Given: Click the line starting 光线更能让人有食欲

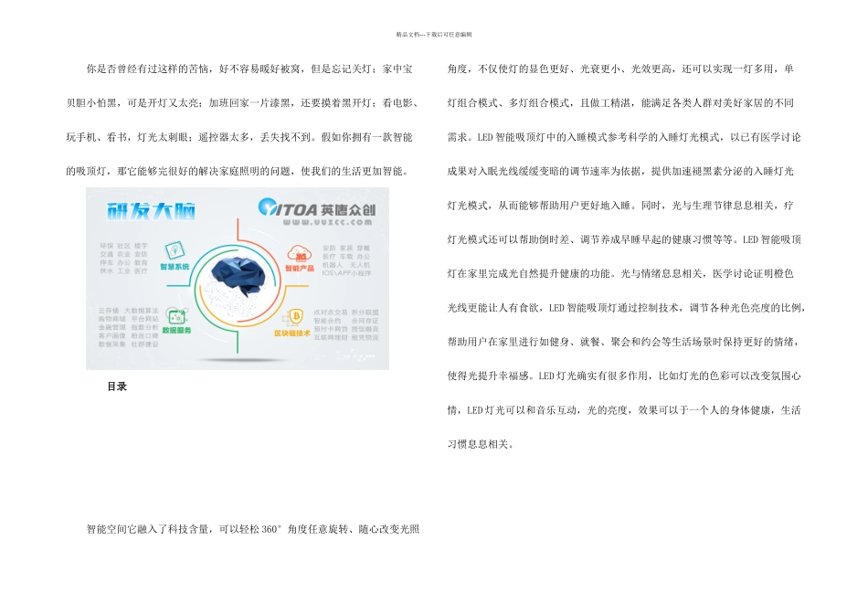Looking at the screenshot, I should [x=626, y=308].
